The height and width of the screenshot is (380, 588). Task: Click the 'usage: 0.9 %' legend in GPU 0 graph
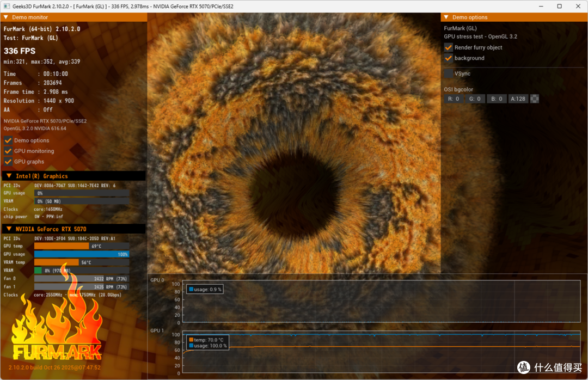point(205,290)
